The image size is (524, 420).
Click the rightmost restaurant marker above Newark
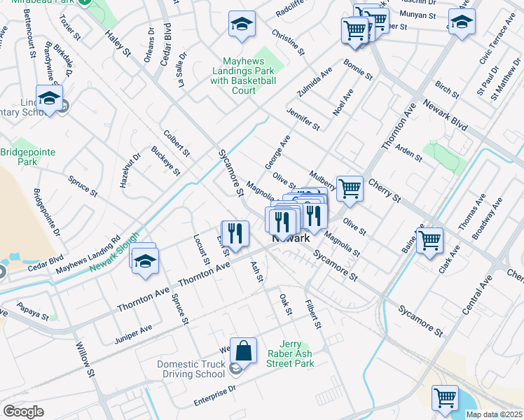[313, 216]
